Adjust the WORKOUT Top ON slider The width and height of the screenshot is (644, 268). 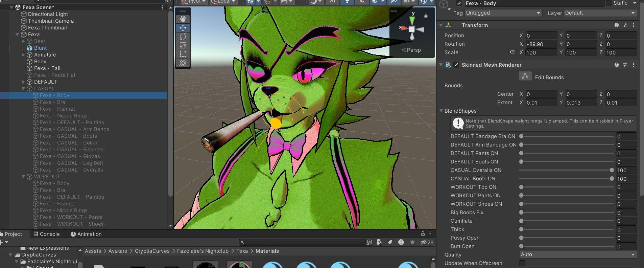[567, 187]
